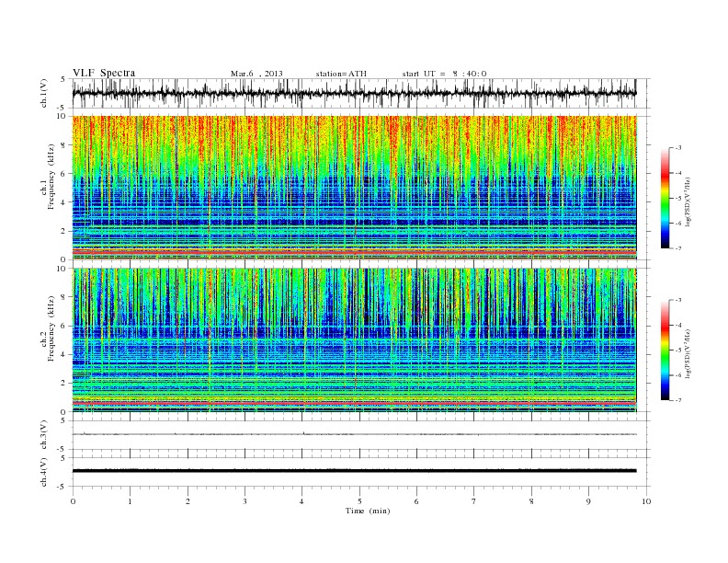Click the "ch.4(V)" axis label
Viewport: 728px width, 563px height.
tap(44, 472)
